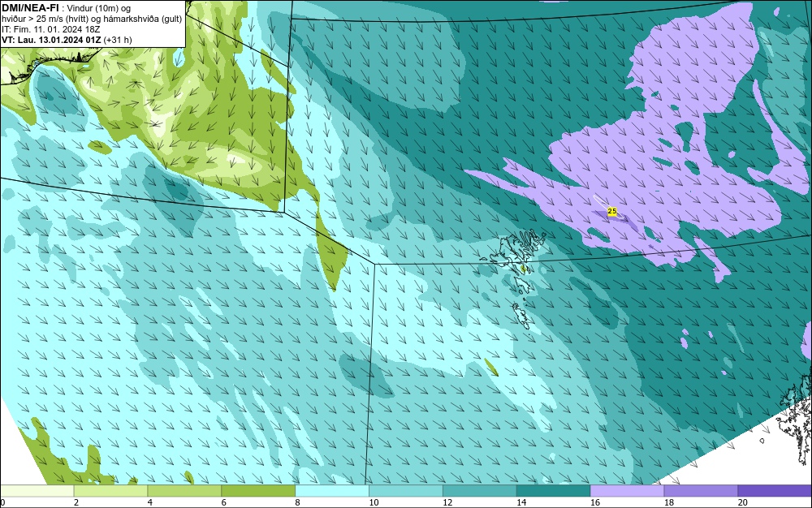Viewport: 812px width, 508px height.
Task: Click legend scale value "12"
Action: coord(447,502)
